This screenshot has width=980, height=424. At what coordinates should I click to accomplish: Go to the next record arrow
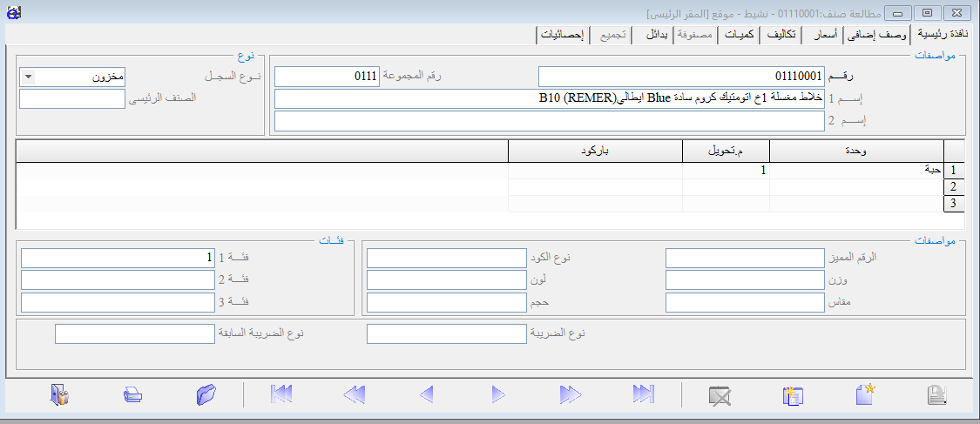(498, 394)
